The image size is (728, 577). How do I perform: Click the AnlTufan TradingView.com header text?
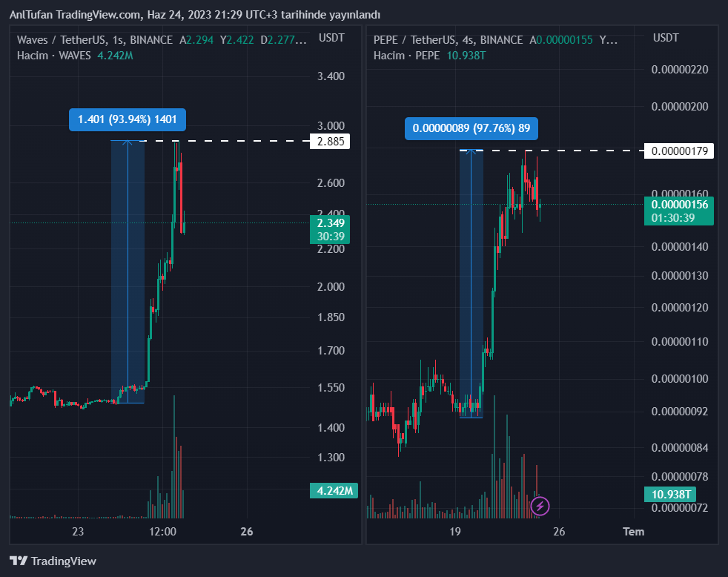[194, 15]
